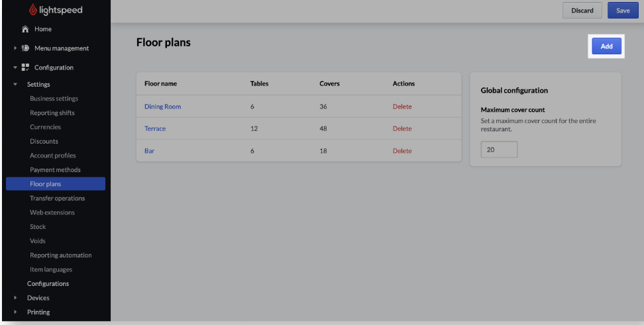Image resolution: width=644 pixels, height=325 pixels.
Task: Click the Home house icon
Action: pyautogui.click(x=25, y=29)
